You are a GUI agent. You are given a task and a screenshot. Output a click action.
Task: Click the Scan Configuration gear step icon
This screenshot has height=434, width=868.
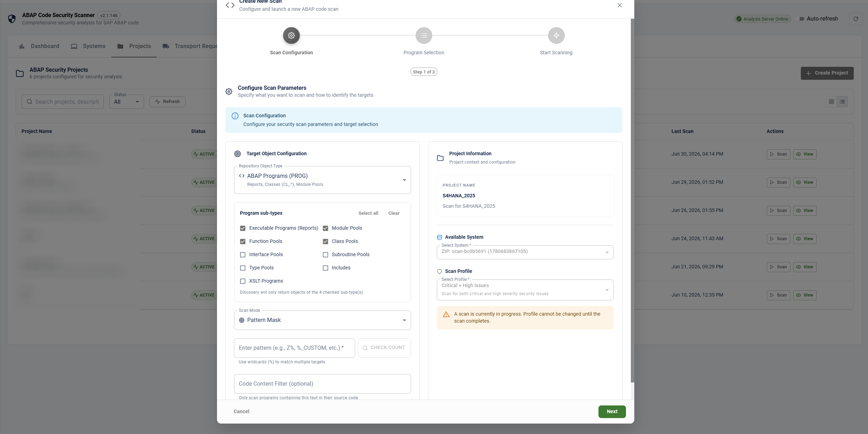[x=291, y=35]
